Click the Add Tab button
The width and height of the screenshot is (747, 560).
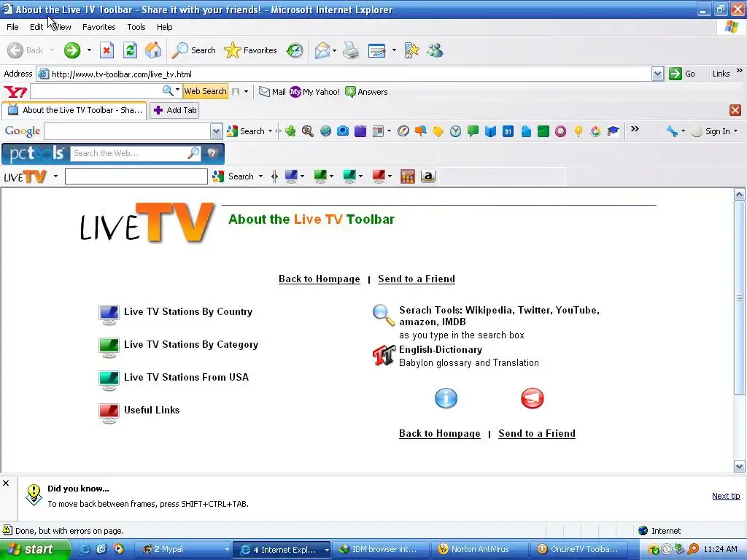click(174, 110)
